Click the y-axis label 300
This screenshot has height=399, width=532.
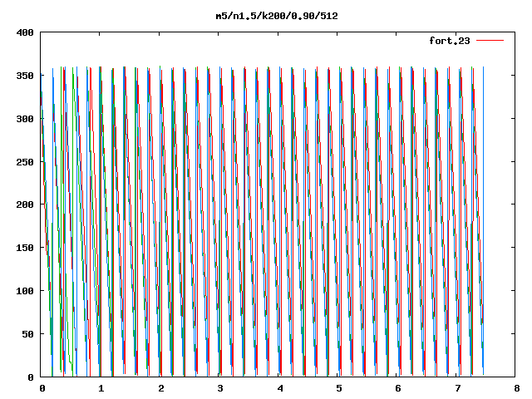click(25, 119)
